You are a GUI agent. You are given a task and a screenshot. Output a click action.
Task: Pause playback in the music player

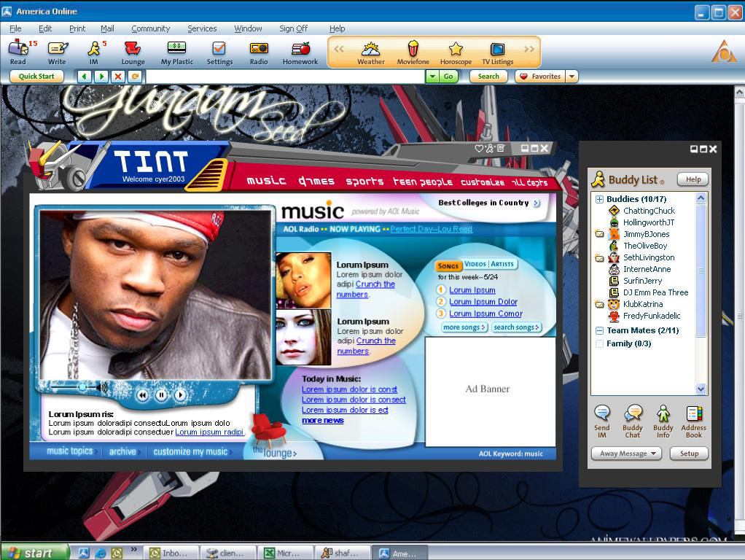pyautogui.click(x=161, y=394)
